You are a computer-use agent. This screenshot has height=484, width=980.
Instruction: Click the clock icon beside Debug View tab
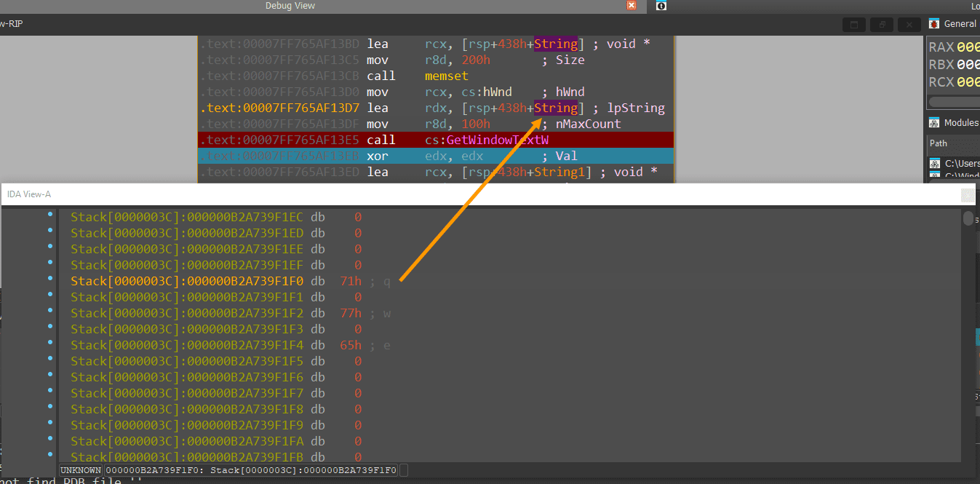661,6
